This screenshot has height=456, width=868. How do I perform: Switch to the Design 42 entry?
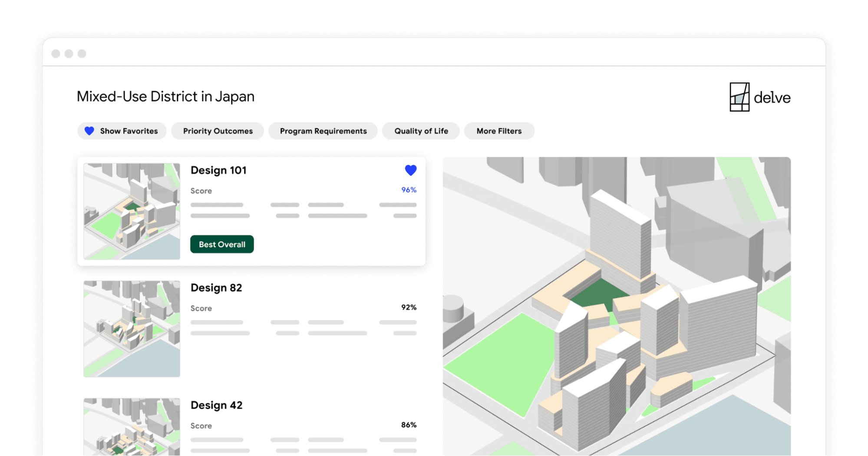(216, 405)
